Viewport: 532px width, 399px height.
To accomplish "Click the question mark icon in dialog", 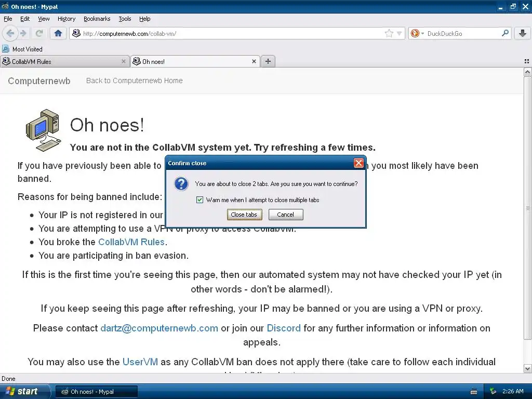I will coord(181,184).
